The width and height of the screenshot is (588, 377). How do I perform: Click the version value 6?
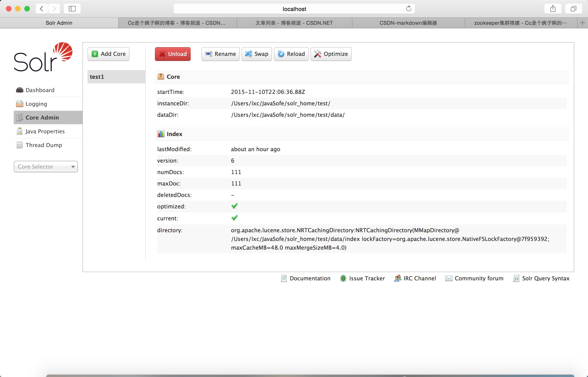[233, 161]
